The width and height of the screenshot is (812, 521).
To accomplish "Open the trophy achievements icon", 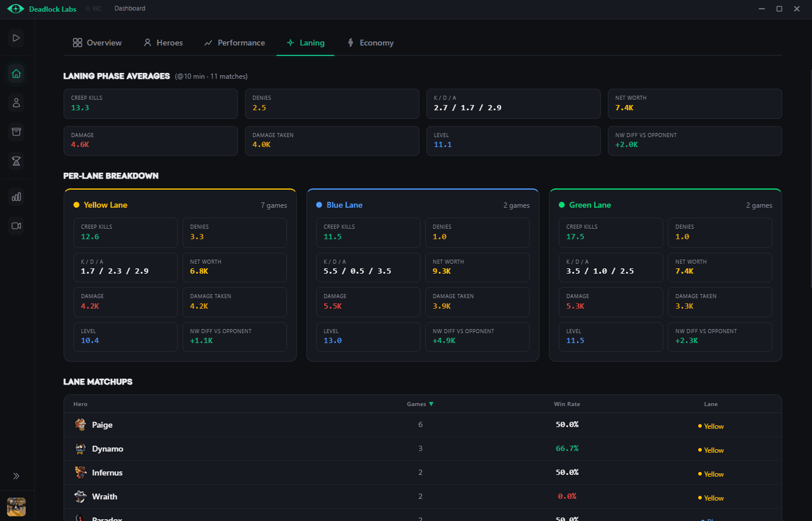I will pos(16,161).
